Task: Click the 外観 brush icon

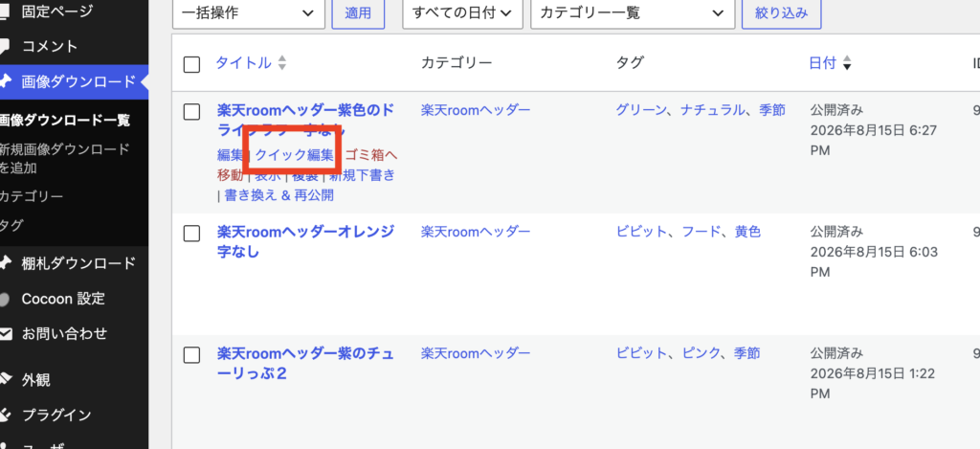Action: (x=5, y=379)
